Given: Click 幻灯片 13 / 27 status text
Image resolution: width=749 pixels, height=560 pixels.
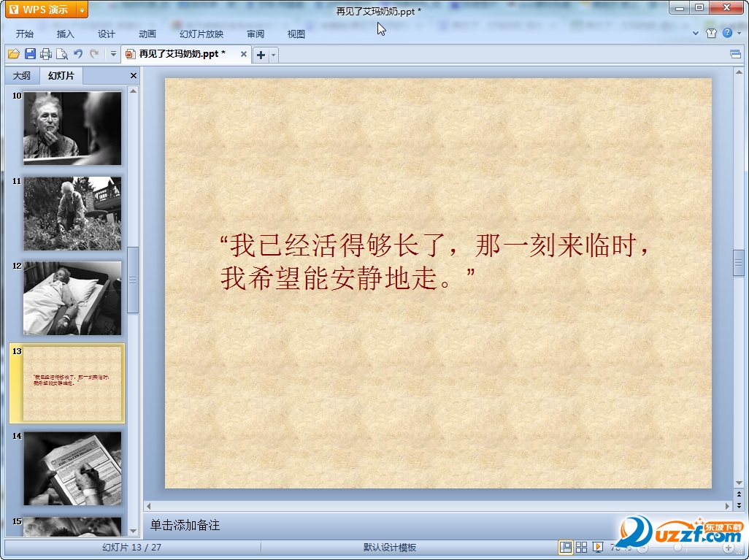Looking at the screenshot, I should pos(131,547).
